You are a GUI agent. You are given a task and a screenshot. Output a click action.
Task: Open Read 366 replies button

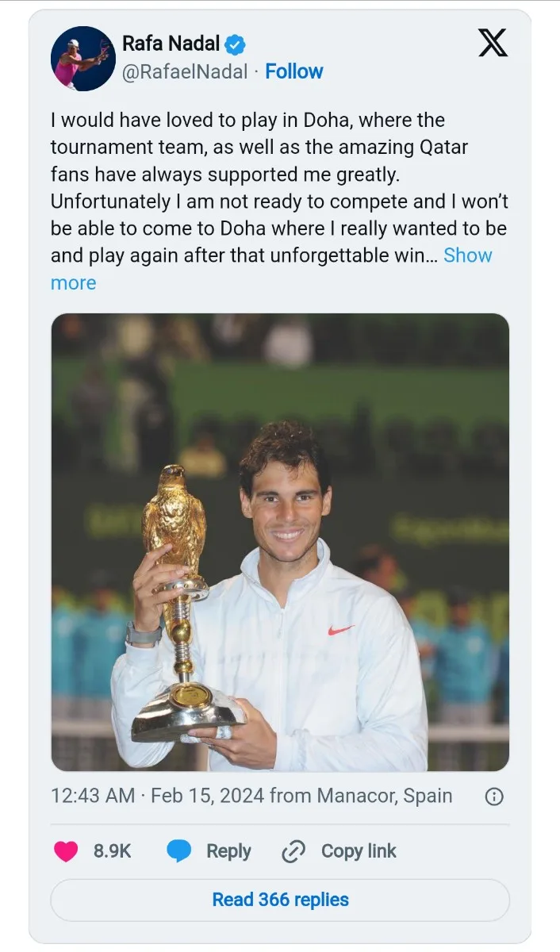(280, 900)
